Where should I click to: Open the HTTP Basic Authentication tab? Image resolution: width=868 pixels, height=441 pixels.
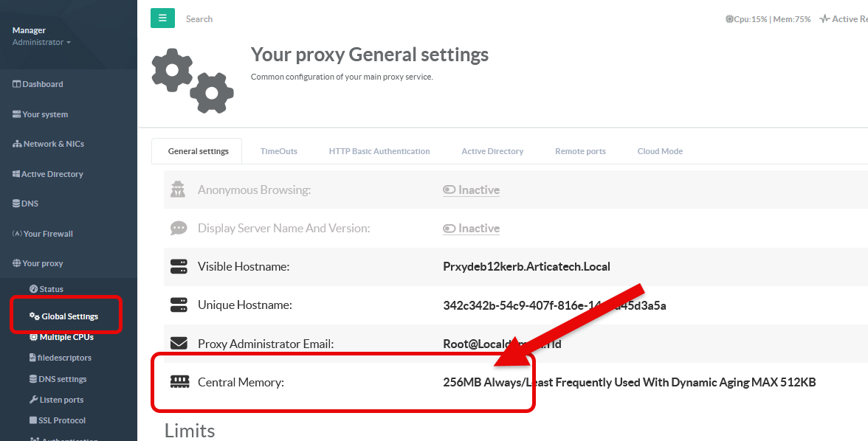pyautogui.click(x=379, y=151)
